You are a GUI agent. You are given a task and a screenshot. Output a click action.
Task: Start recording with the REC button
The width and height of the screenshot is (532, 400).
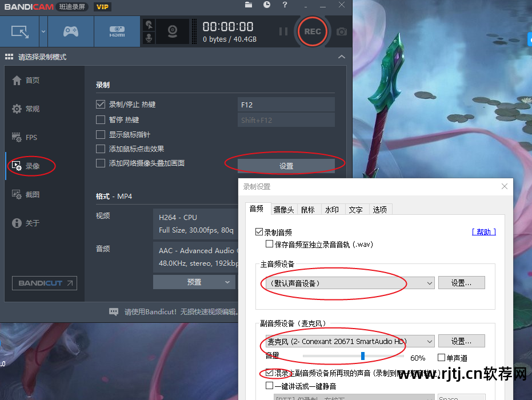click(312, 31)
